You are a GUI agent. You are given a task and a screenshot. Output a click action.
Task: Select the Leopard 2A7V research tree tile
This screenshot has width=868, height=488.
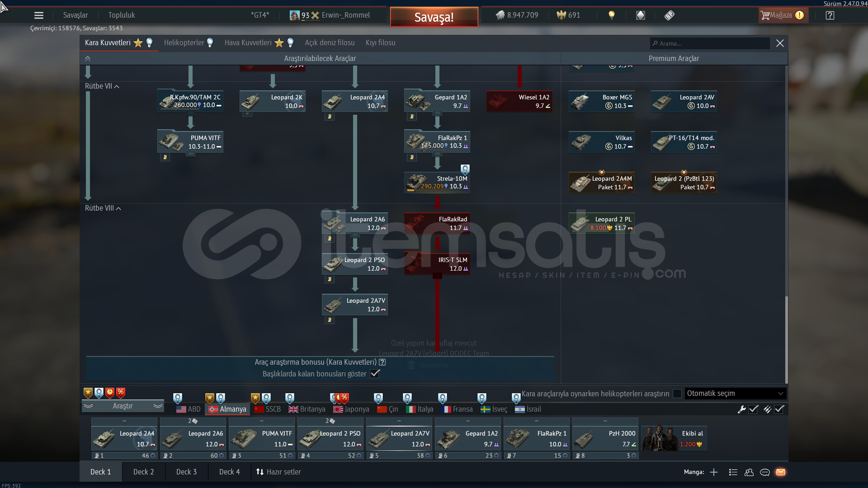pos(355,305)
